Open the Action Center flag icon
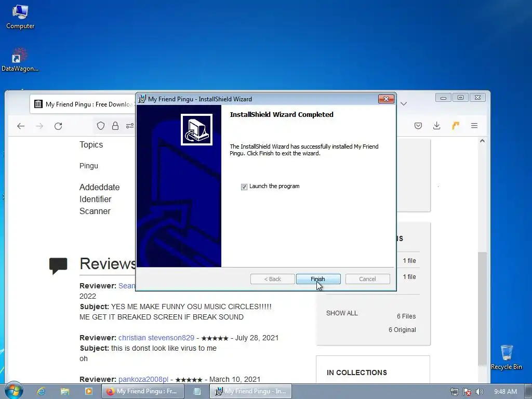 coord(467,392)
